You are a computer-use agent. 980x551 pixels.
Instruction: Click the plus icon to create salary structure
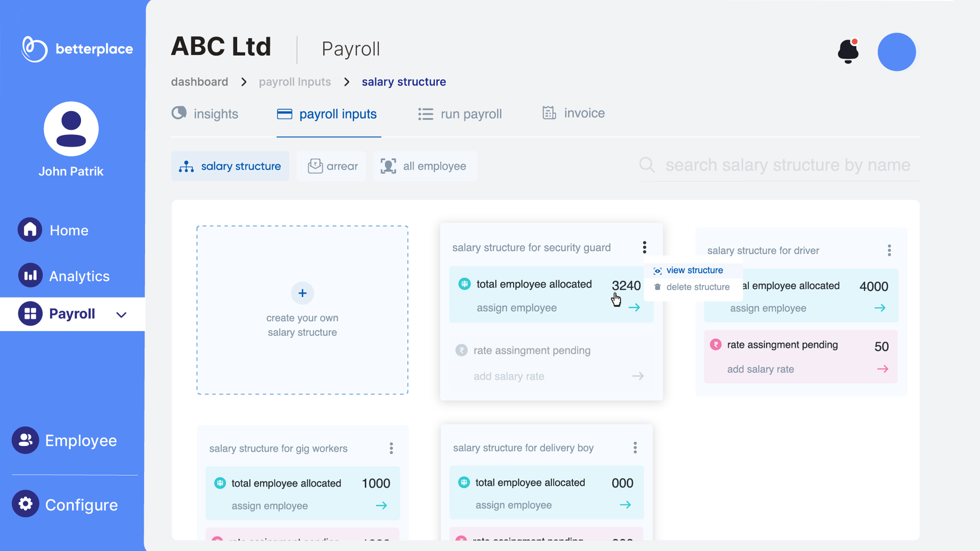302,293
